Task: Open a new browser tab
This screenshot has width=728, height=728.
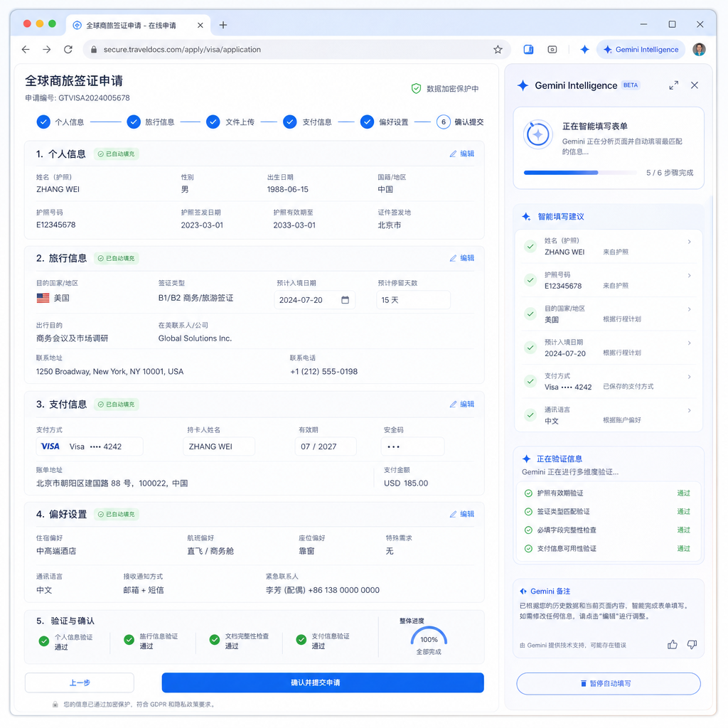Action: [x=223, y=25]
